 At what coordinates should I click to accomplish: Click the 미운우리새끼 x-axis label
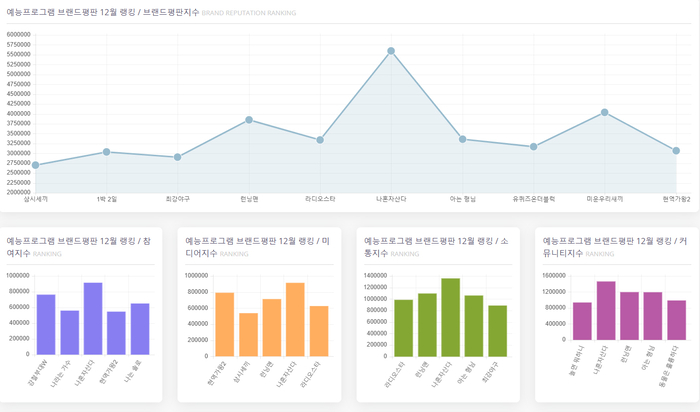(604, 199)
